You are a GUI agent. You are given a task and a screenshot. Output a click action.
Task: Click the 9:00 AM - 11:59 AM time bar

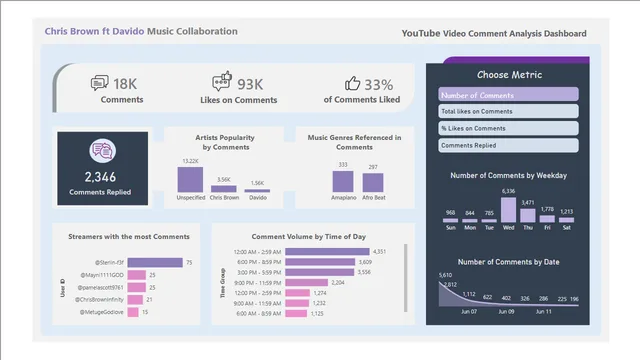(297, 303)
